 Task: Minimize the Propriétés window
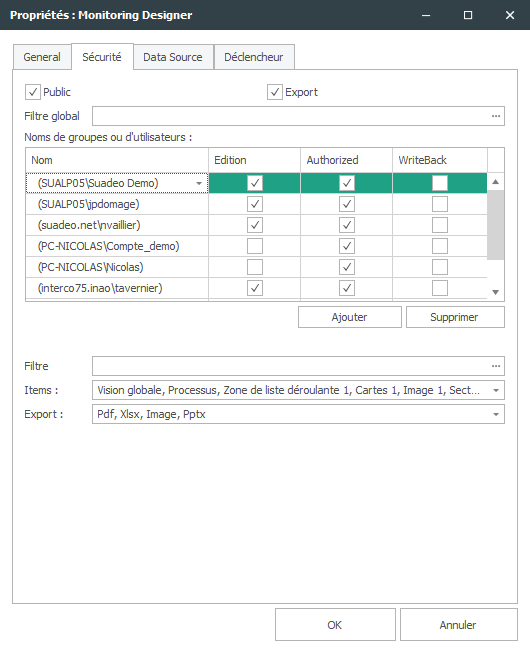(x=426, y=15)
